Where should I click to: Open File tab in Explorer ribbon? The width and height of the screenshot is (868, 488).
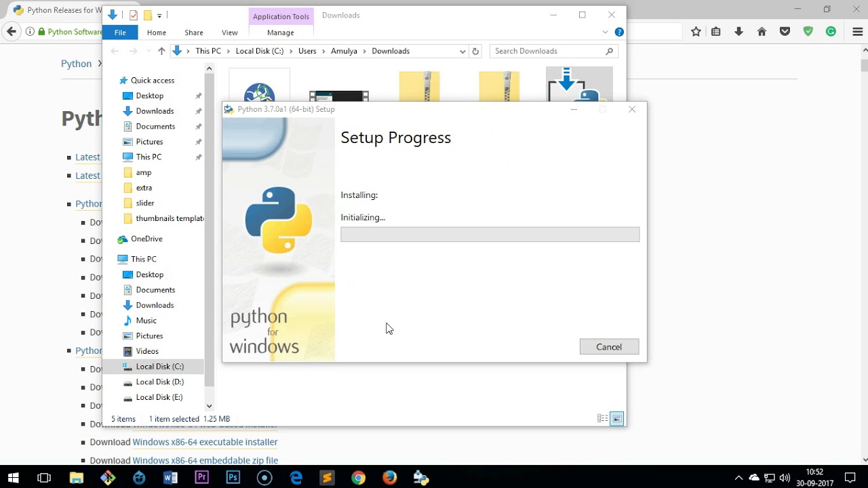click(120, 33)
